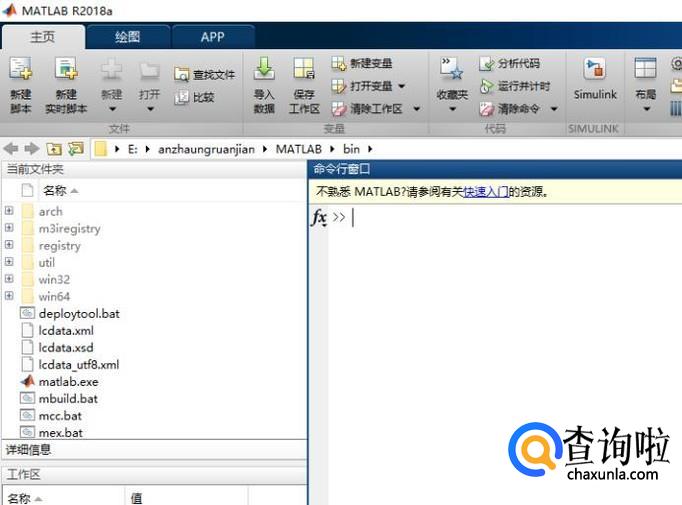Go up one folder level
Screen dimensions: 682x505
point(54,149)
